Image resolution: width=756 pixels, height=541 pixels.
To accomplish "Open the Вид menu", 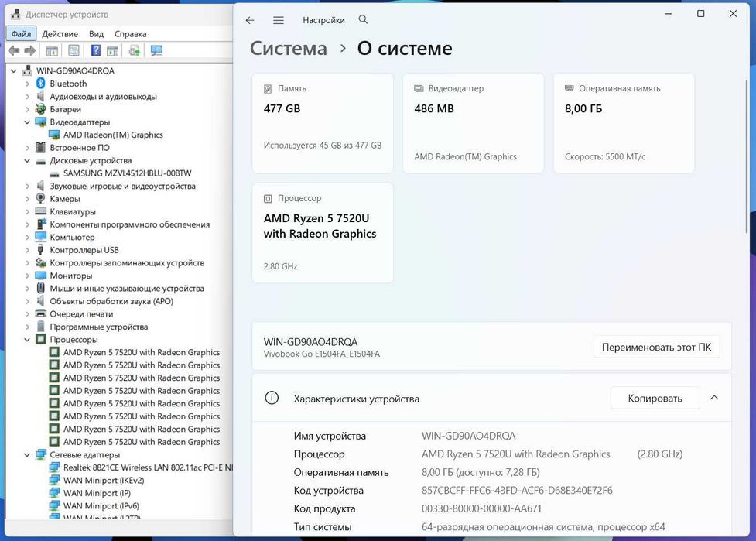I will 96,34.
